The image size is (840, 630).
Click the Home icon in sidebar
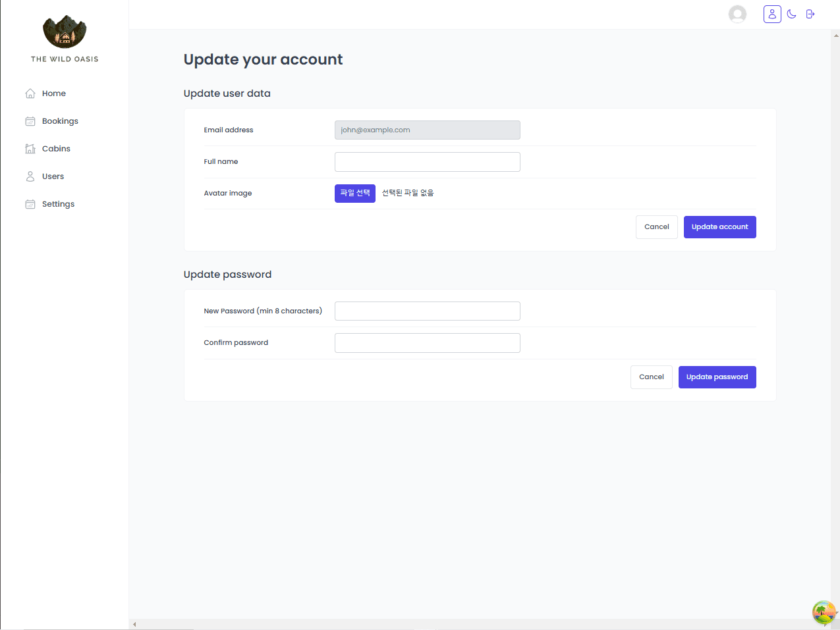(x=30, y=93)
